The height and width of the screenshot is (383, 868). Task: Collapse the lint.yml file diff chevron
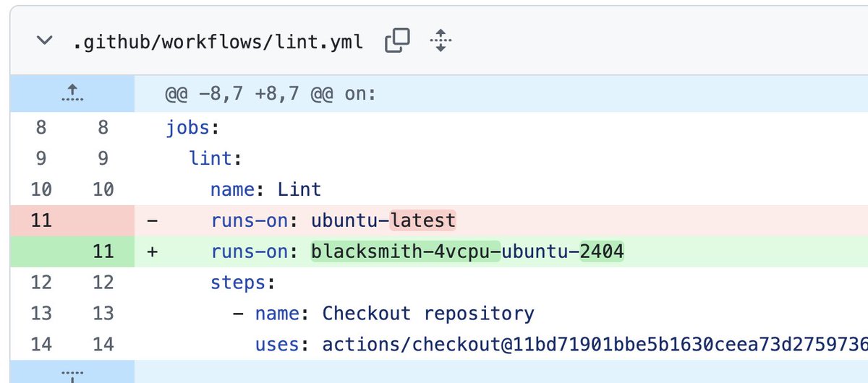pos(45,42)
